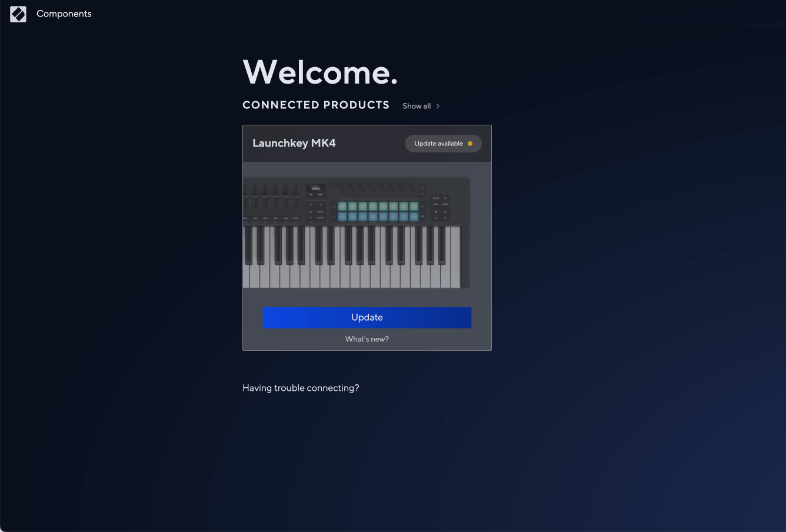This screenshot has height=532, width=786.
Task: Select the Launchkey MK4 keyboard image
Action: [357, 233]
